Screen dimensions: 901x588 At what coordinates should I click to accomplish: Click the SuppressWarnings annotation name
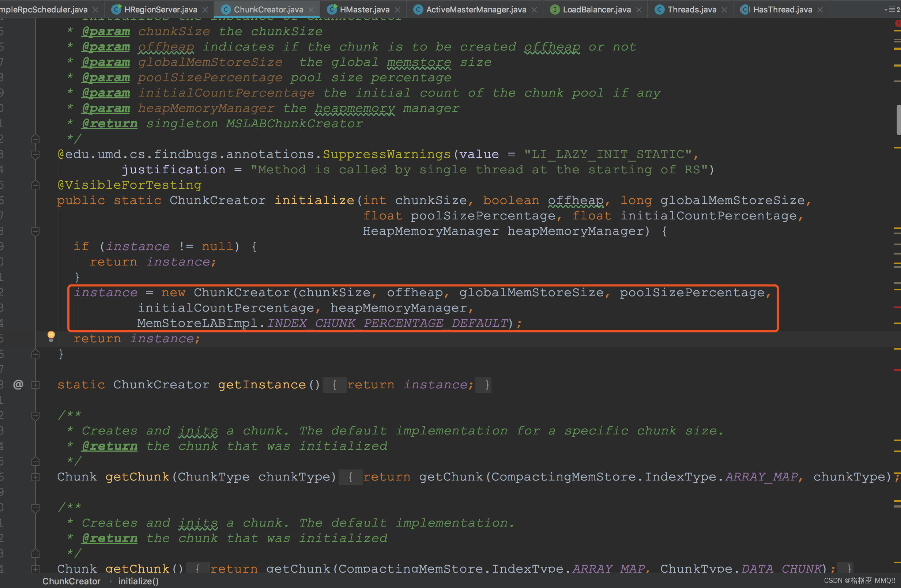pos(387,154)
